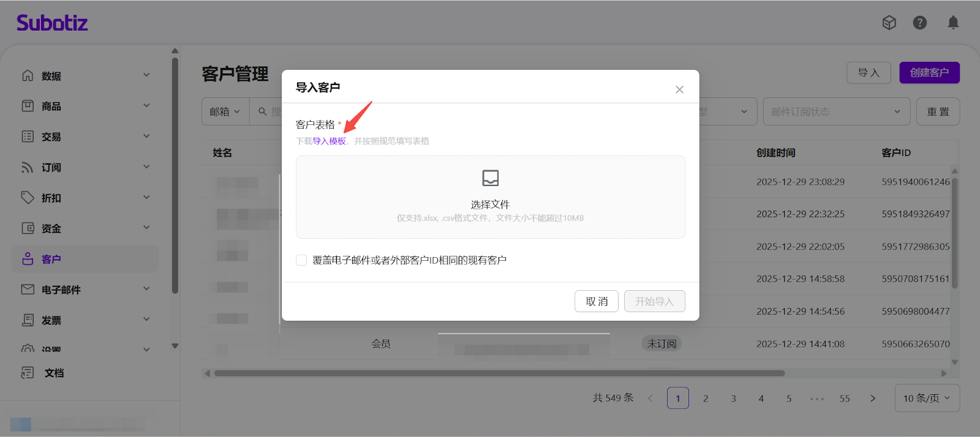The height and width of the screenshot is (437, 980).
Task: Open the help question mark icon
Action: coord(919,23)
